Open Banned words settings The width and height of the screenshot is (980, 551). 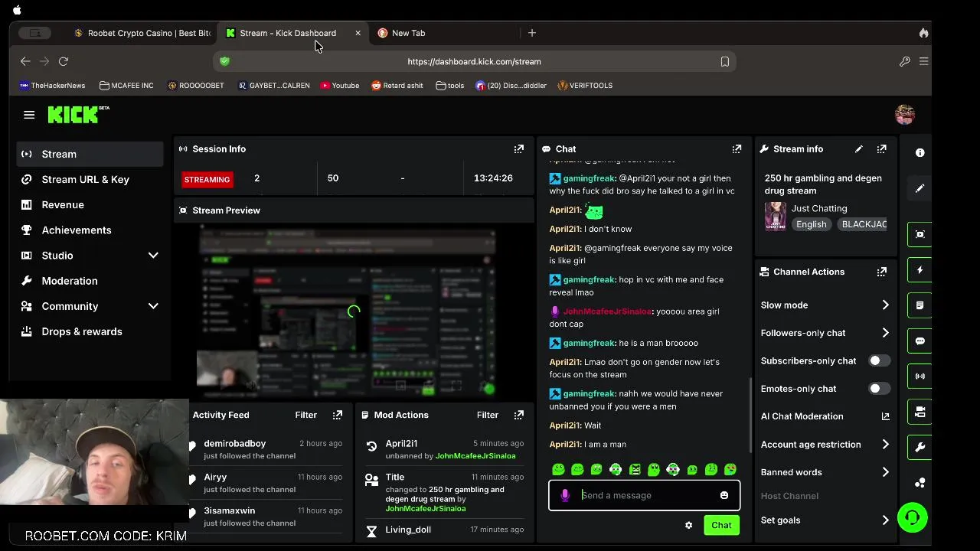point(825,472)
